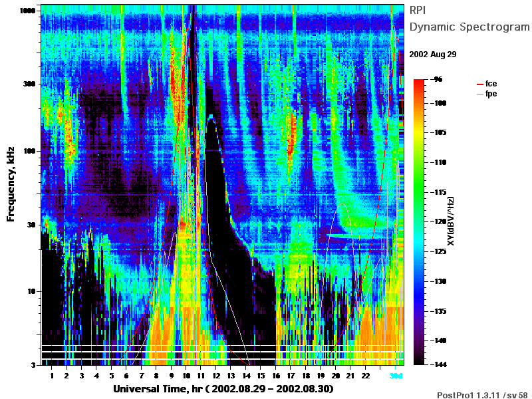Screen dimensions: 532x399
Task: Click the 100 kHz frequency axis label
Action: (29, 151)
